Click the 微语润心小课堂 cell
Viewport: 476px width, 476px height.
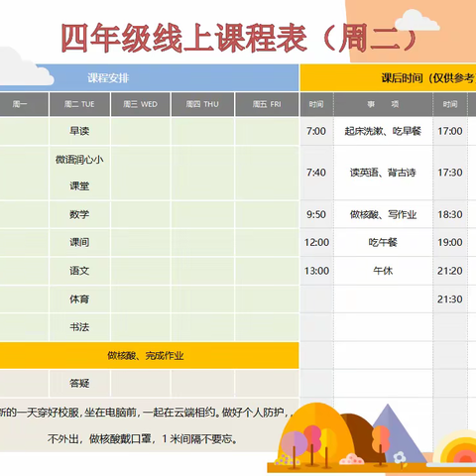click(79, 173)
